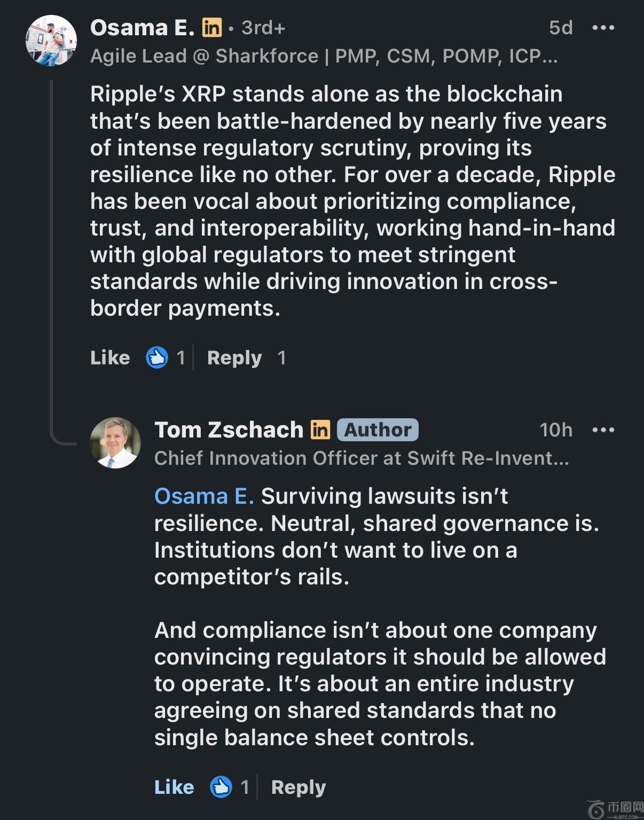The width and height of the screenshot is (644, 820).
Task: Click Osama's headline Agile Lead text
Action: click(324, 56)
